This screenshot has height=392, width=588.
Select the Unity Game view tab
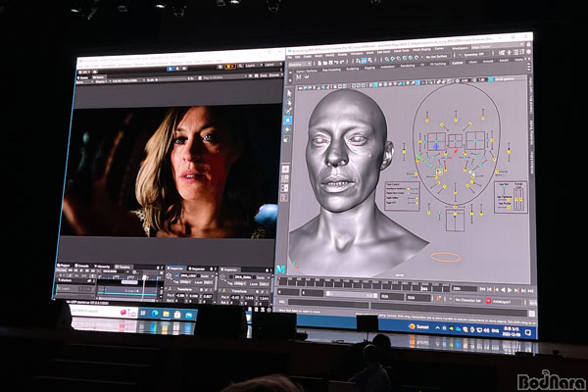point(99,76)
